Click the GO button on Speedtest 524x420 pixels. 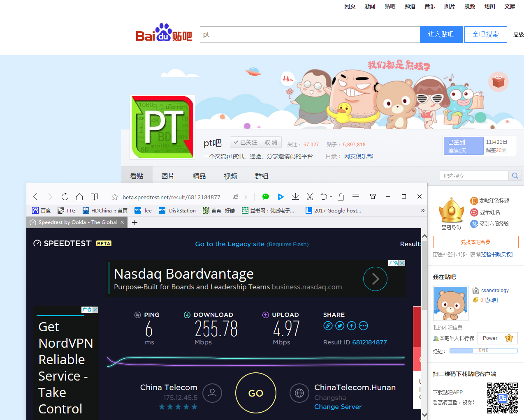coord(256,393)
